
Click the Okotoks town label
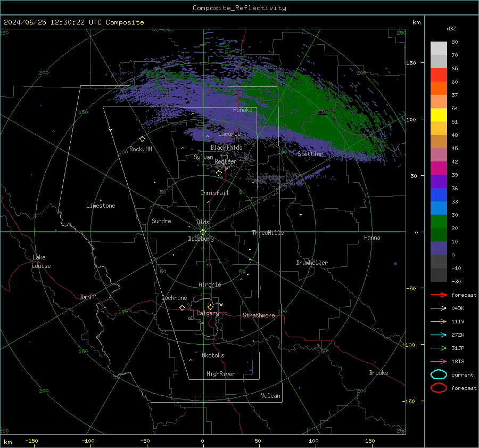(x=213, y=355)
